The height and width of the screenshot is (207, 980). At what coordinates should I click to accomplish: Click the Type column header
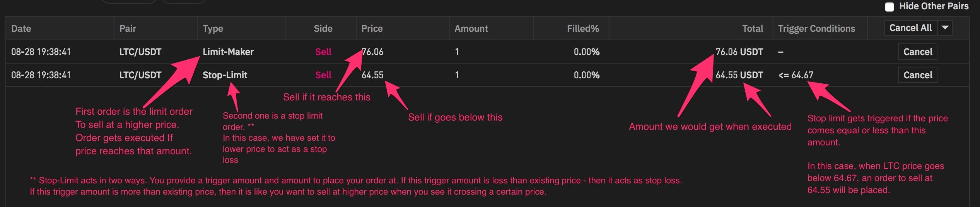213,28
